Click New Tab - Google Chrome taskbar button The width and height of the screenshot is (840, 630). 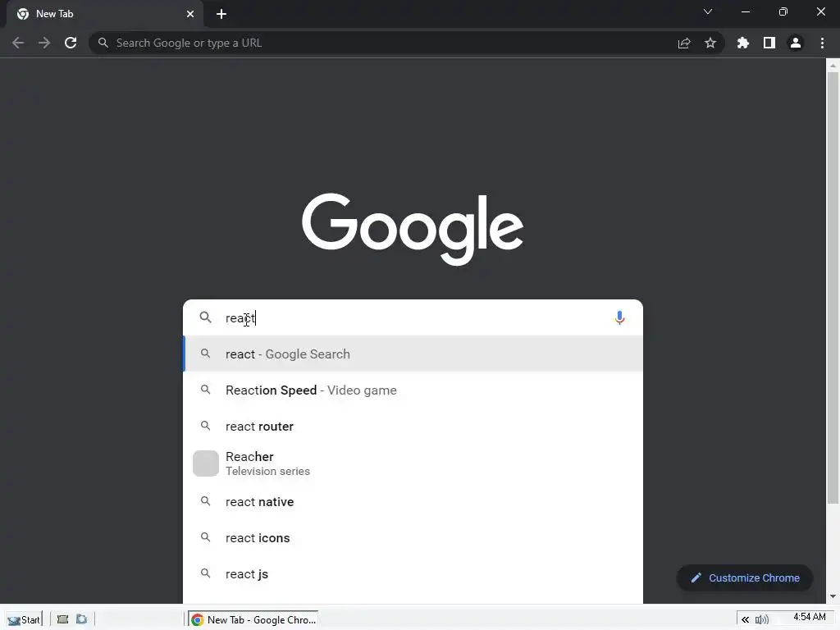point(253,620)
